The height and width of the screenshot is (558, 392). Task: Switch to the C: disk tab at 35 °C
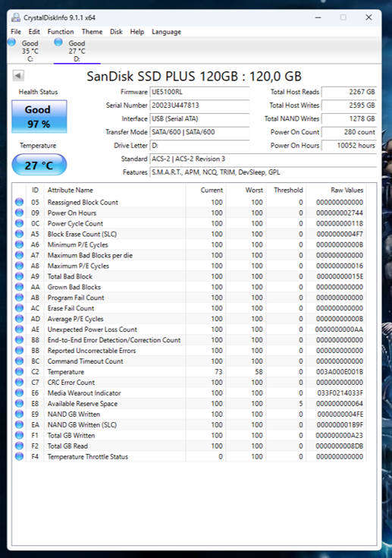30,51
